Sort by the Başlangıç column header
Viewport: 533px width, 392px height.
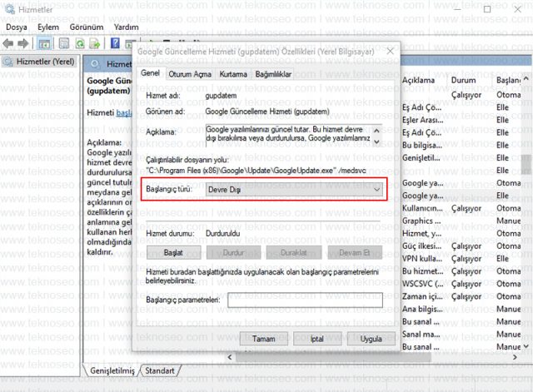pyautogui.click(x=508, y=80)
